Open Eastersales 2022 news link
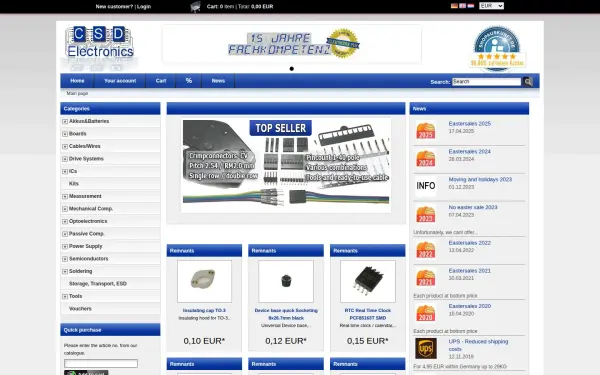600x375 pixels. pyautogui.click(x=470, y=243)
